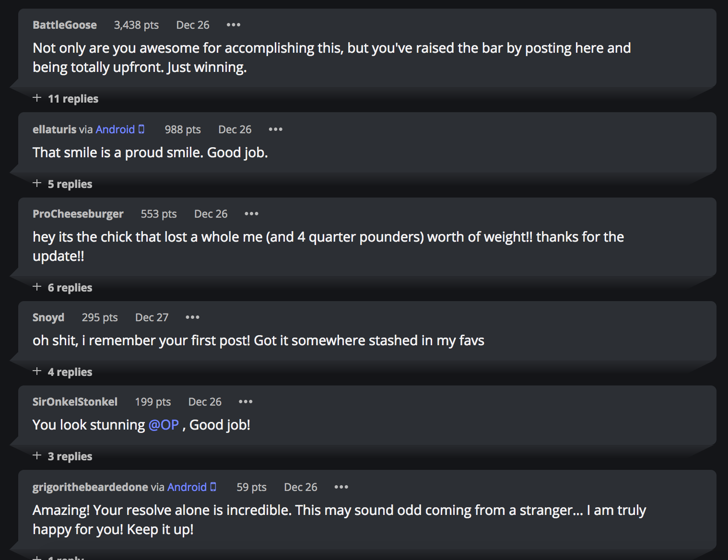Image resolution: width=728 pixels, height=560 pixels.
Task: Click the phone icon beside ellaturis's Android label
Action: (141, 129)
